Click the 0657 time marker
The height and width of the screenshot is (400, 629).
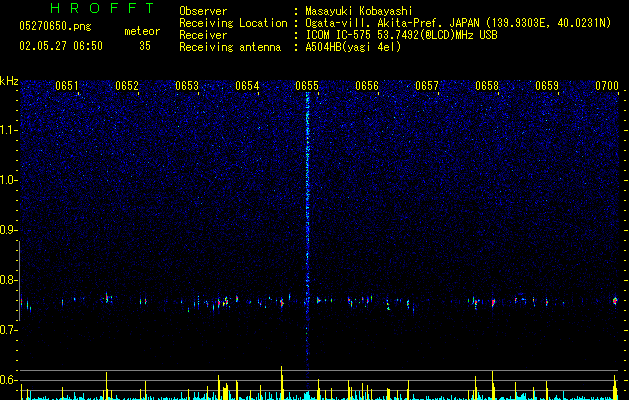[427, 86]
